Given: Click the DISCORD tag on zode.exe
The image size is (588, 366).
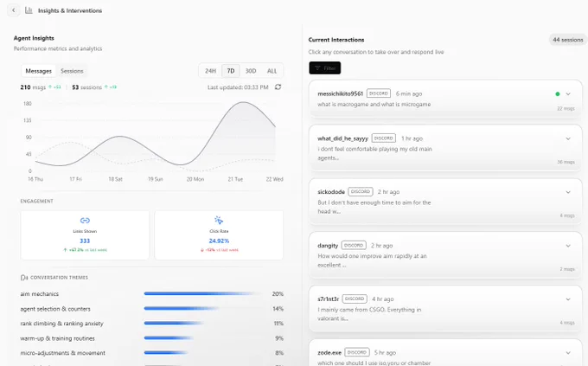Looking at the screenshot, I should (357, 352).
